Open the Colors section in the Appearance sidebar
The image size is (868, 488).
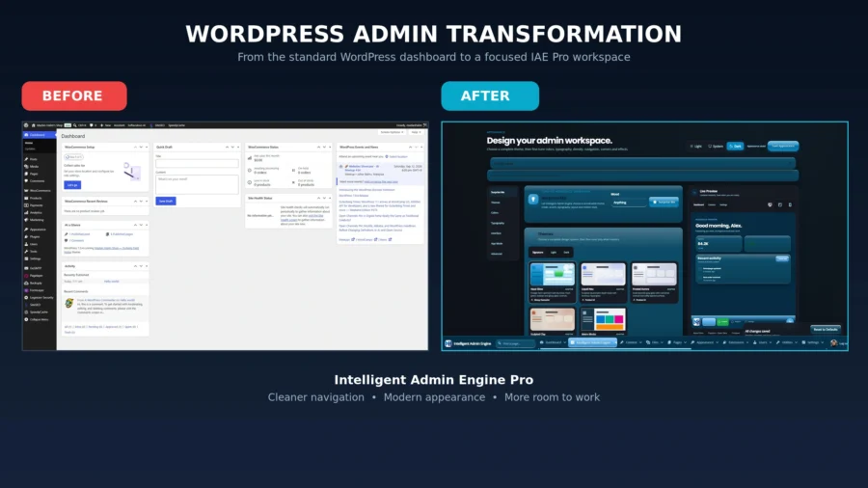pos(496,212)
